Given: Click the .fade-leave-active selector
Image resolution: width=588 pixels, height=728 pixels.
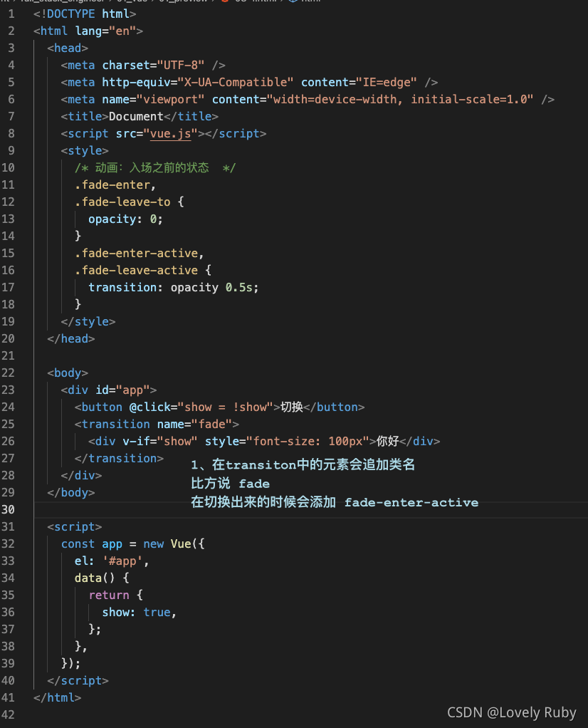Looking at the screenshot, I should tap(137, 270).
